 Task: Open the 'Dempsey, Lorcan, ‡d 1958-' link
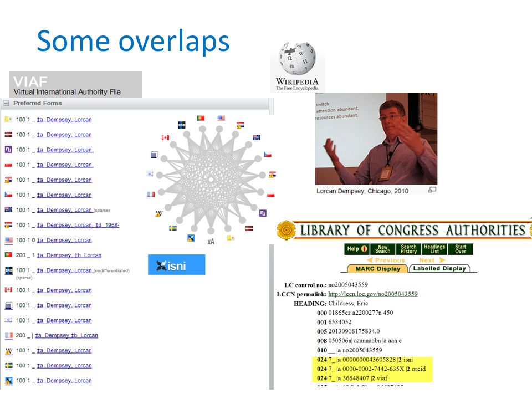pyautogui.click(x=78, y=225)
